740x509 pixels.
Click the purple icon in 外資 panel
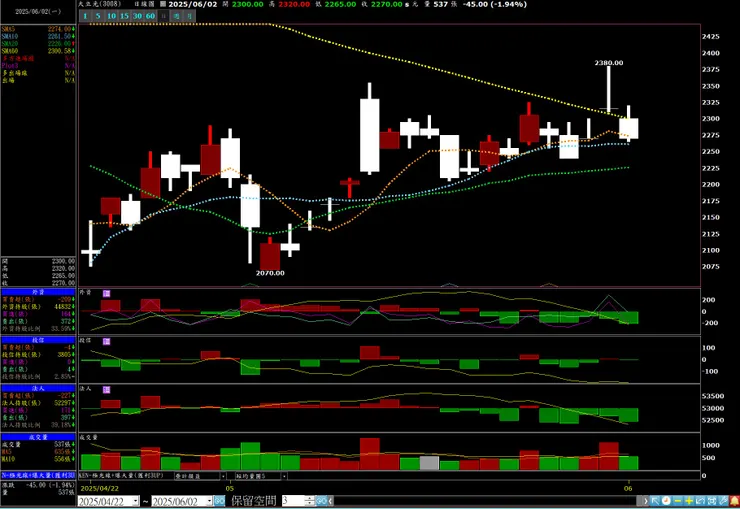click(106, 293)
